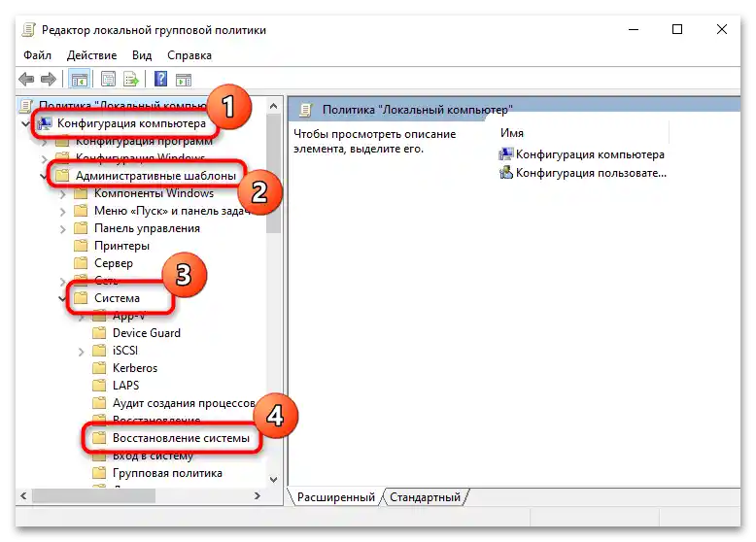Click the Групповая политика folder icon

[99, 473]
